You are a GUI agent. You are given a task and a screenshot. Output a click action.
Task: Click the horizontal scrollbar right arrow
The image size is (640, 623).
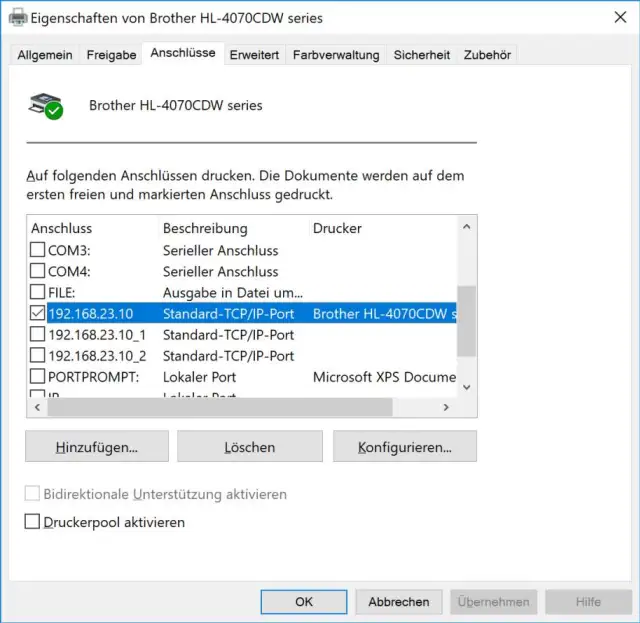pos(446,407)
